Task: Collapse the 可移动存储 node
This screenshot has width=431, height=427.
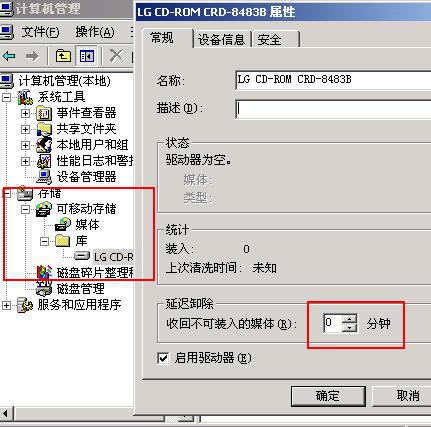Action: [25, 209]
